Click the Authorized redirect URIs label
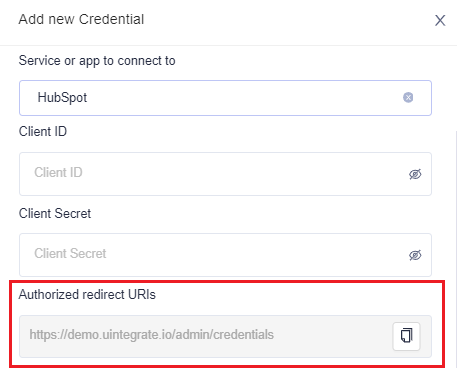The image size is (458, 374). (x=87, y=294)
